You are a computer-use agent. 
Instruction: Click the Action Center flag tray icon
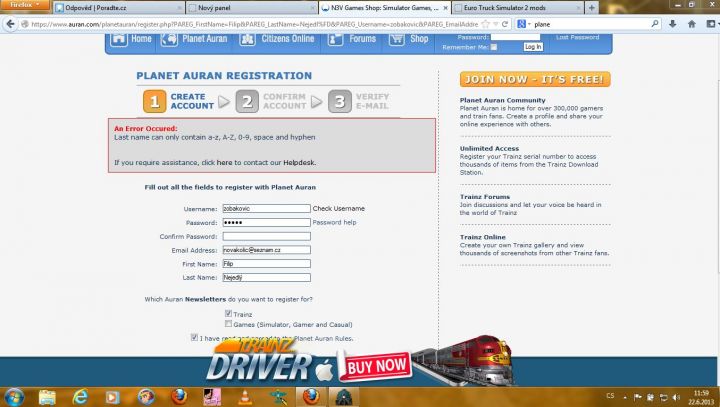tap(638, 397)
